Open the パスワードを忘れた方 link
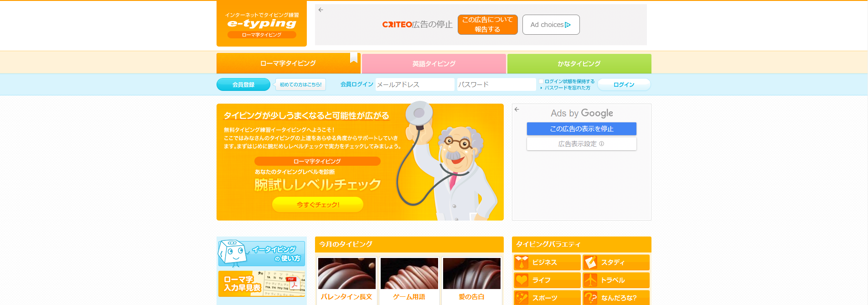The image size is (868, 305). click(567, 88)
